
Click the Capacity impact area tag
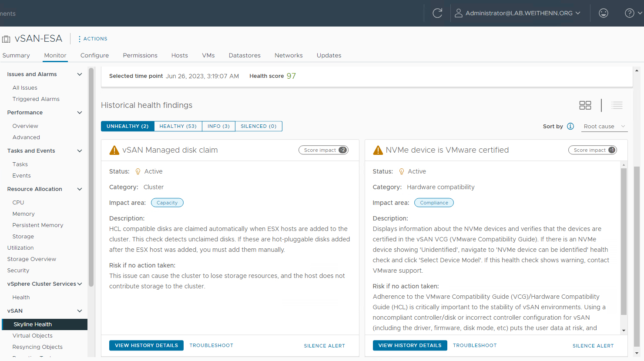tap(167, 203)
